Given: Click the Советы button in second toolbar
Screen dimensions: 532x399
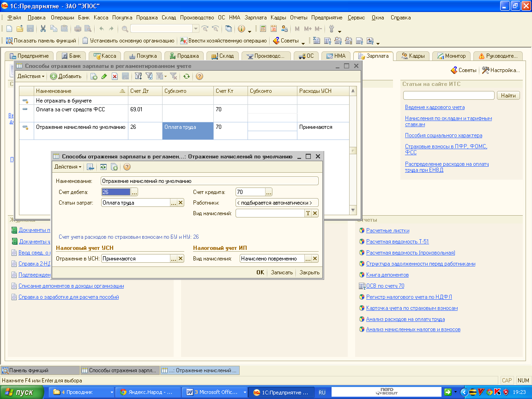Looking at the screenshot, I should point(286,41).
